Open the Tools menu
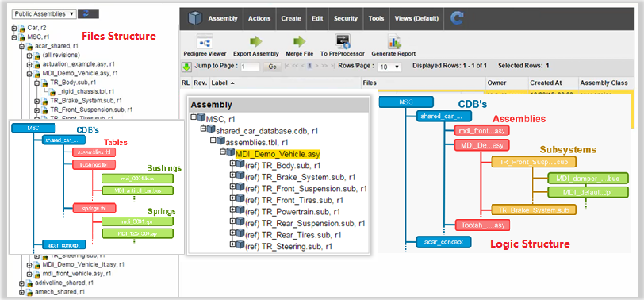This screenshot has height=300, width=644. (x=376, y=18)
